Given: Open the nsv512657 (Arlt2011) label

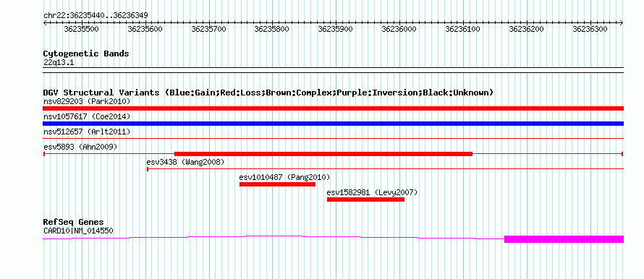Looking at the screenshot, I should click(x=87, y=132).
